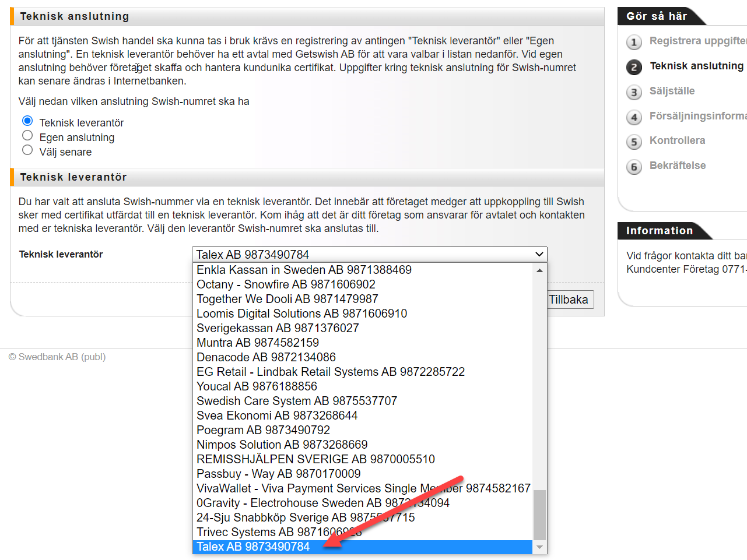The height and width of the screenshot is (560, 747).
Task: Select the Teknisk leverantör radio button
Action: (x=27, y=121)
